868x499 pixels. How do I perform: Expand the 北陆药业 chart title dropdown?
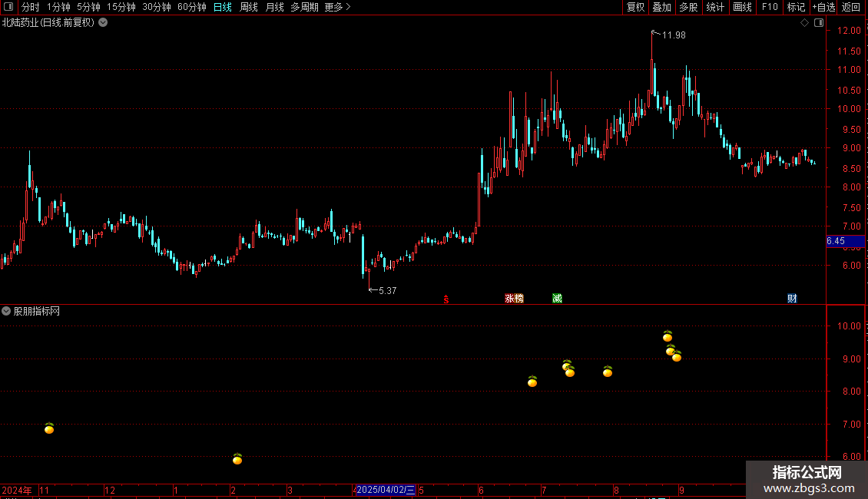point(103,23)
